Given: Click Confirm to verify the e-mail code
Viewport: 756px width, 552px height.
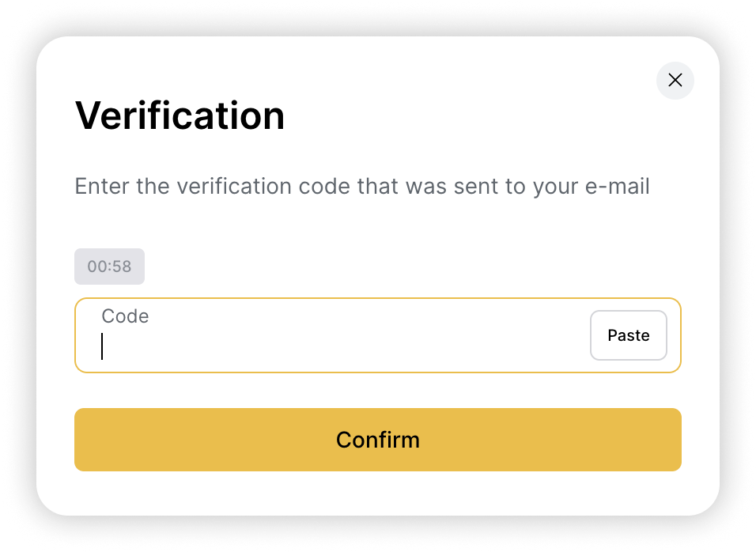Looking at the screenshot, I should coord(377,440).
